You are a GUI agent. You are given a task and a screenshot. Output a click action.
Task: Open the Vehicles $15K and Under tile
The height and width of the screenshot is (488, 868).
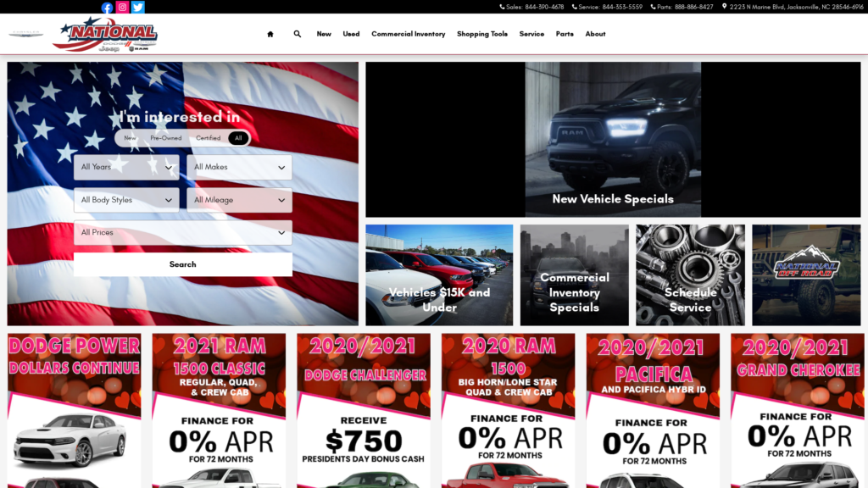tap(439, 275)
